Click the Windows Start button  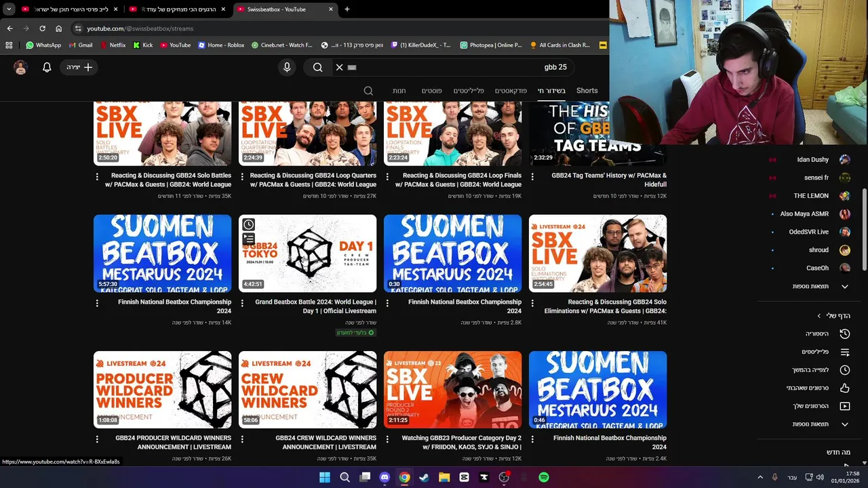pos(325,477)
